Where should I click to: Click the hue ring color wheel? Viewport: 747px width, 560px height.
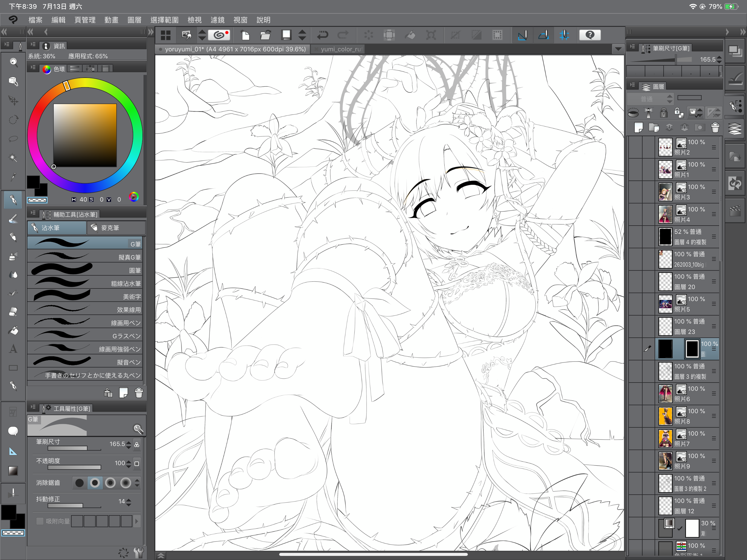[x=85, y=135]
